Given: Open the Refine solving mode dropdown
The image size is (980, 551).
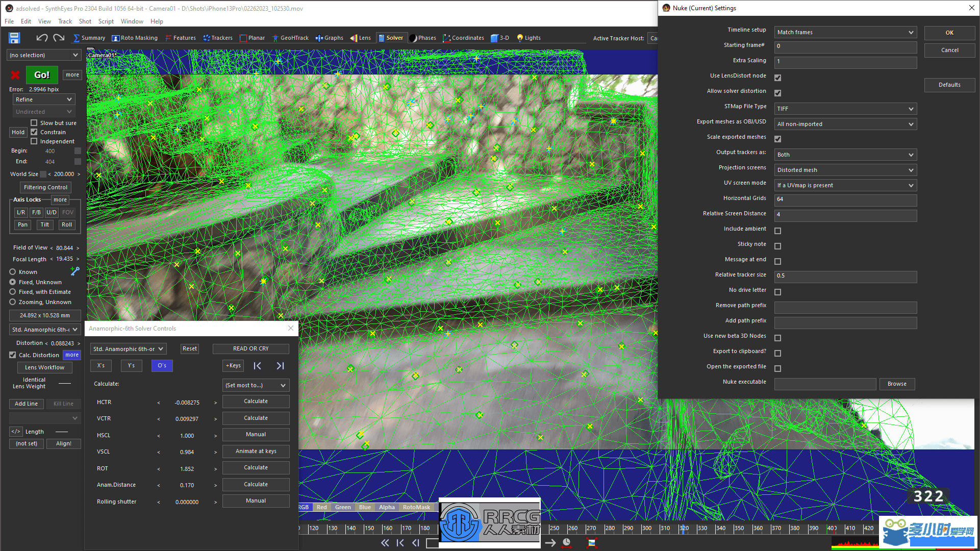Looking at the screenshot, I should coord(43,99).
